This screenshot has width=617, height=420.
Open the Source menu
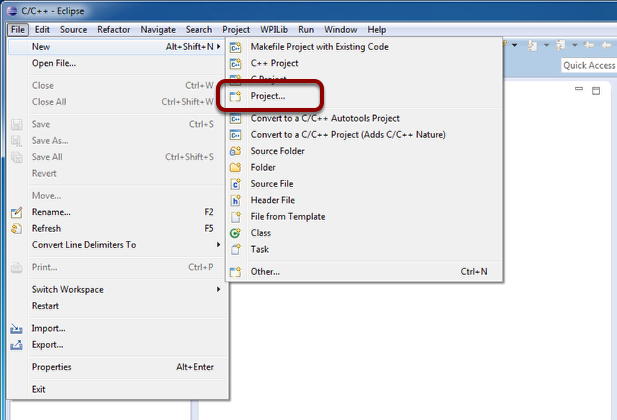pyautogui.click(x=74, y=30)
